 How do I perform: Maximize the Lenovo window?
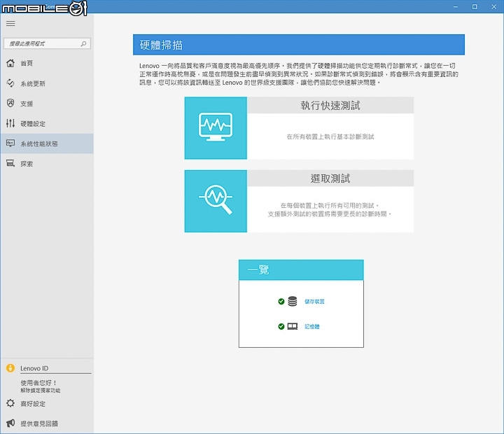pos(475,7)
